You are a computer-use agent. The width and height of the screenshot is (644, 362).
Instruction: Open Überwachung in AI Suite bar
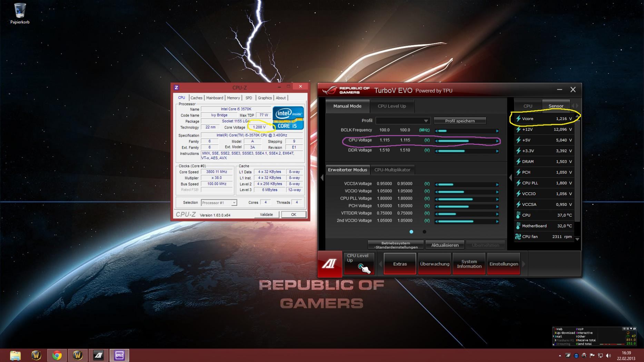[435, 264]
